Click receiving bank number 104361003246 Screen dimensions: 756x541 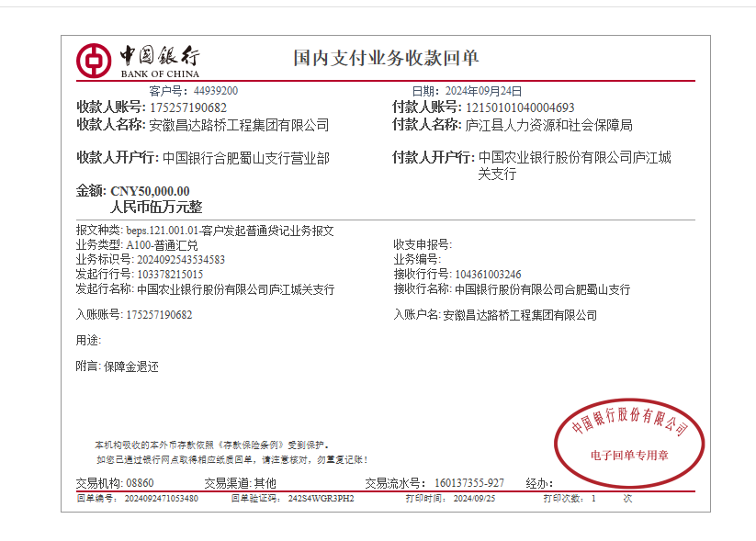(x=488, y=274)
